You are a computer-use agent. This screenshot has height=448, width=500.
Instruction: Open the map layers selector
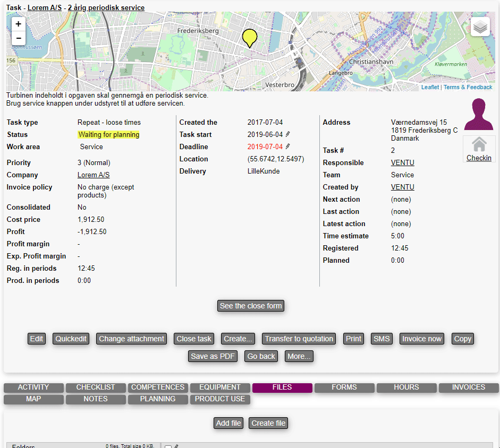[x=480, y=27]
